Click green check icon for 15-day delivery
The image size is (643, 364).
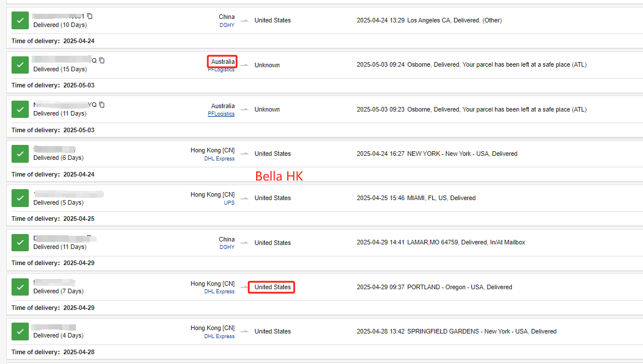pyautogui.click(x=20, y=64)
